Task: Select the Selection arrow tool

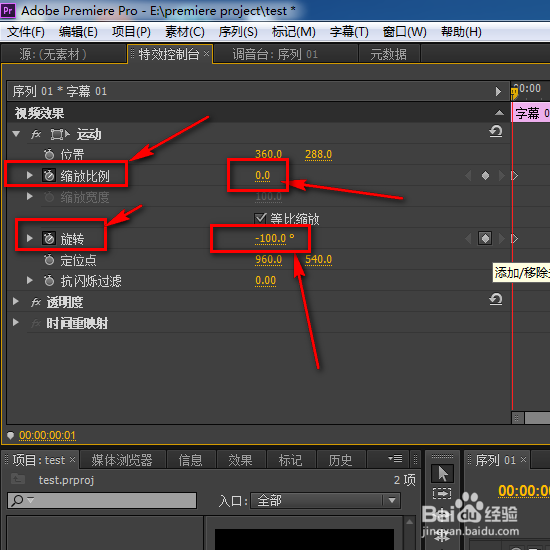Action: point(442,474)
